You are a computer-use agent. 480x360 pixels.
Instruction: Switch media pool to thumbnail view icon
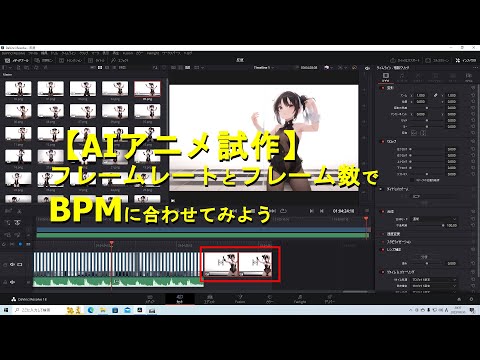[x=100, y=68]
